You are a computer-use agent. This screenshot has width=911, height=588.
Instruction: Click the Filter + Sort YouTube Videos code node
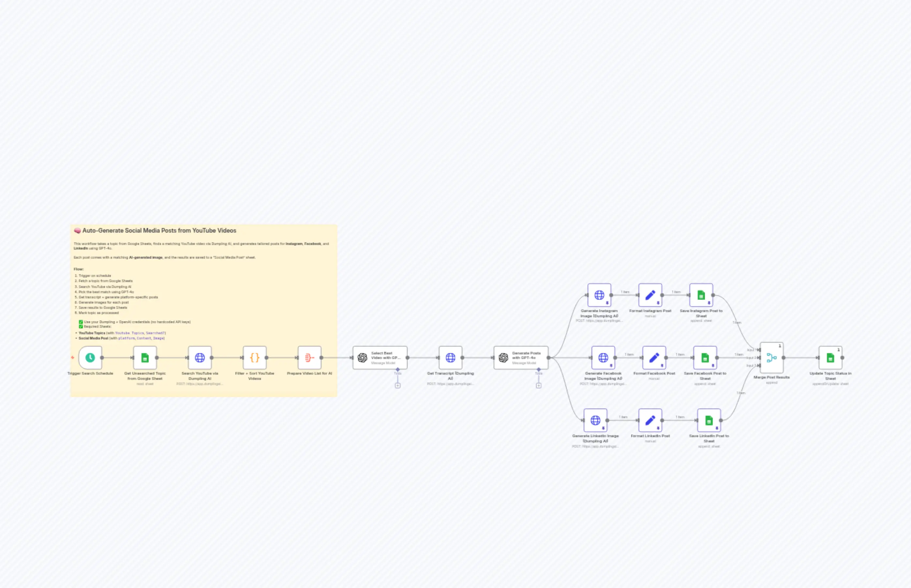click(255, 358)
